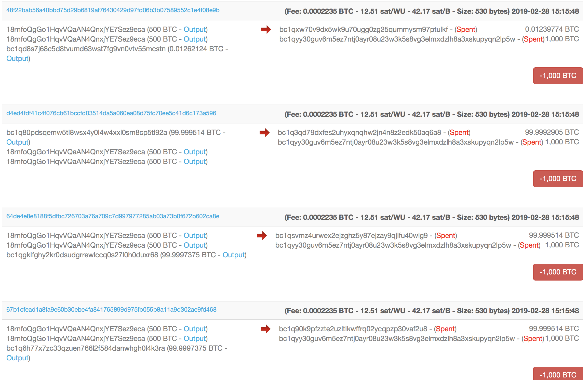
Task: Select input address bc1q80pdsqemw5tl8wsx4y0l4w4xxl0sm8cp5tl92a
Action: [87, 133]
